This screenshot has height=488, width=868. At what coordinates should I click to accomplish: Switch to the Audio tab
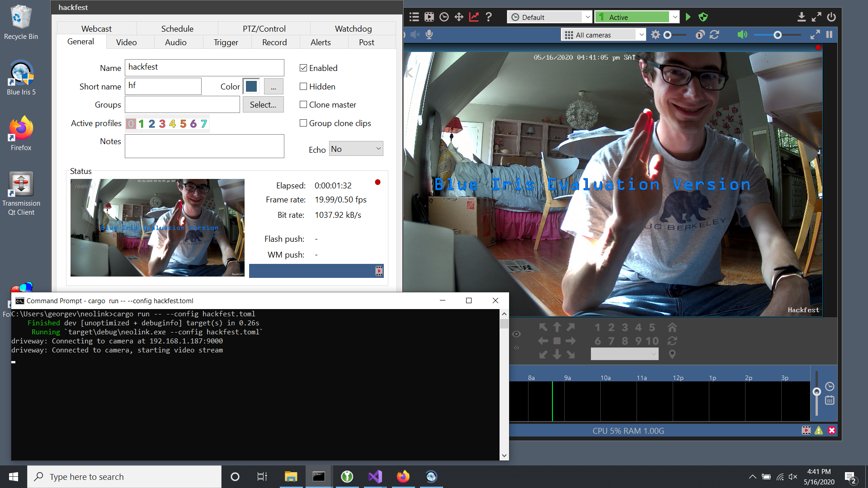(176, 42)
